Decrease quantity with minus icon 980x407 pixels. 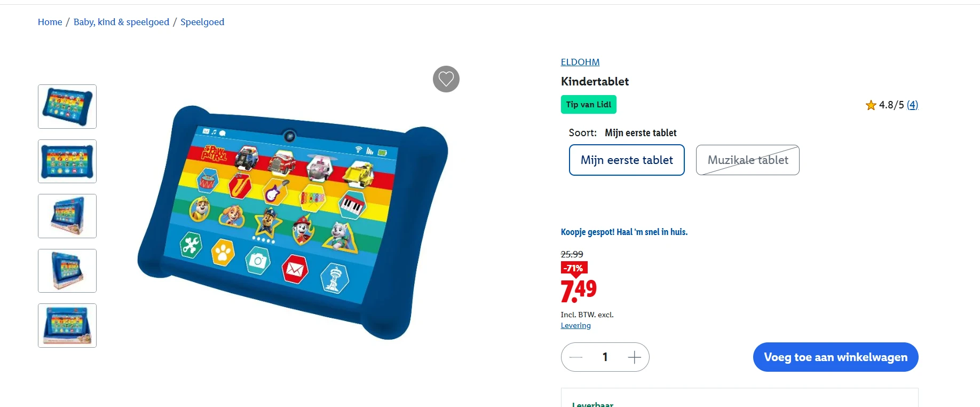pos(575,357)
